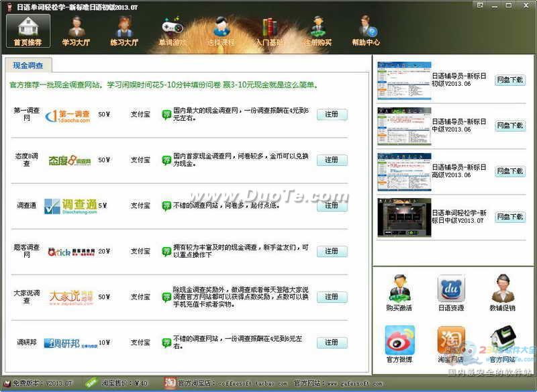Open the coffeesoft.taobao.com shop link
The width and height of the screenshot is (537, 392).
(252, 383)
